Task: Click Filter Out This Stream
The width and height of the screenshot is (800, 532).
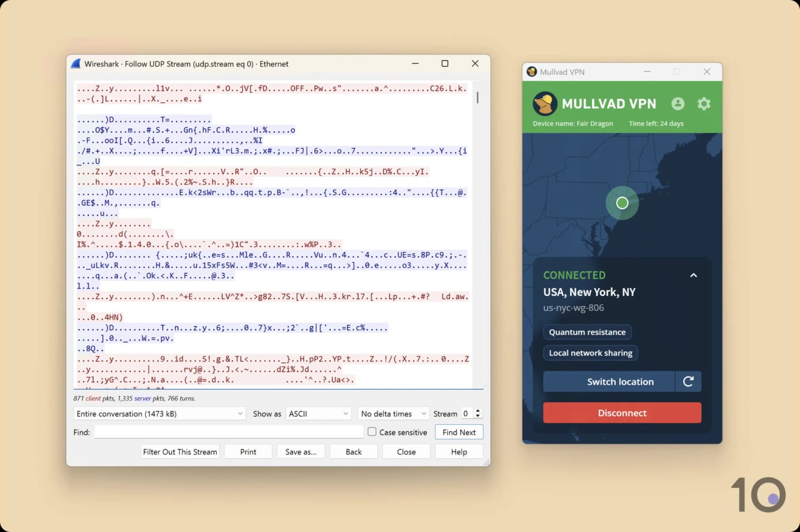Action: click(x=180, y=451)
